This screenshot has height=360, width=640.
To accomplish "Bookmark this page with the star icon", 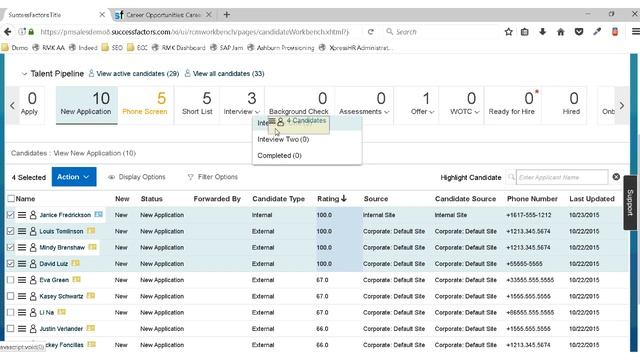I will coord(508,32).
